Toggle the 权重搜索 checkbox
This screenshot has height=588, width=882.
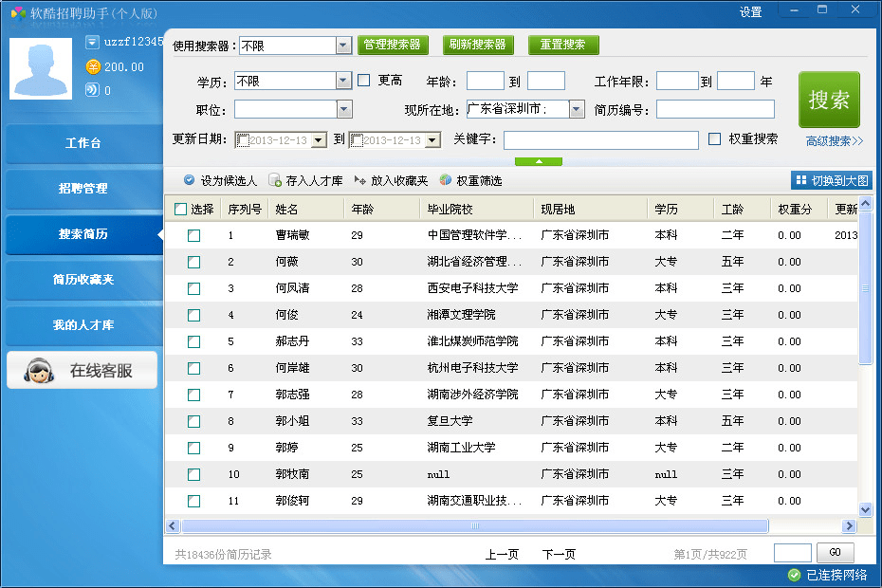[715, 139]
